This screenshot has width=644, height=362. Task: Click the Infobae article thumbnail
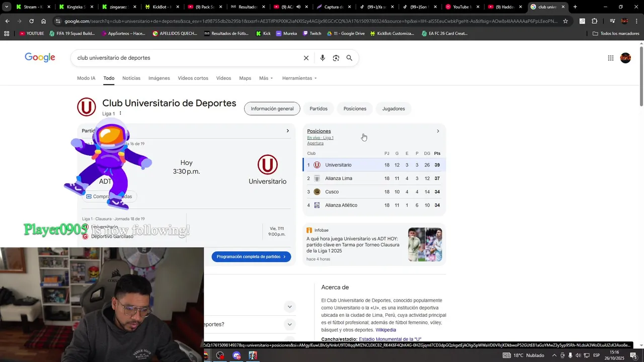[x=425, y=244]
